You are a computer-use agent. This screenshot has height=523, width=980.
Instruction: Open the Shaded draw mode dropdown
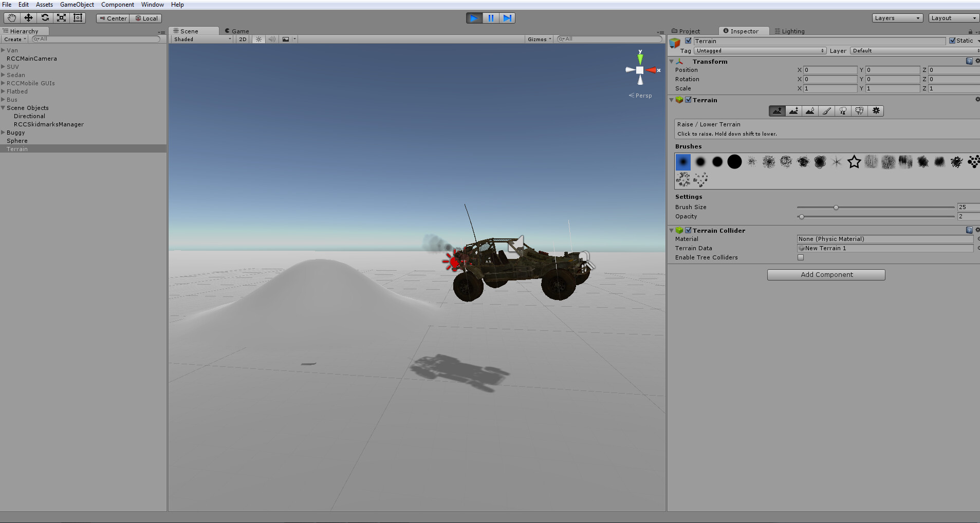coord(200,39)
